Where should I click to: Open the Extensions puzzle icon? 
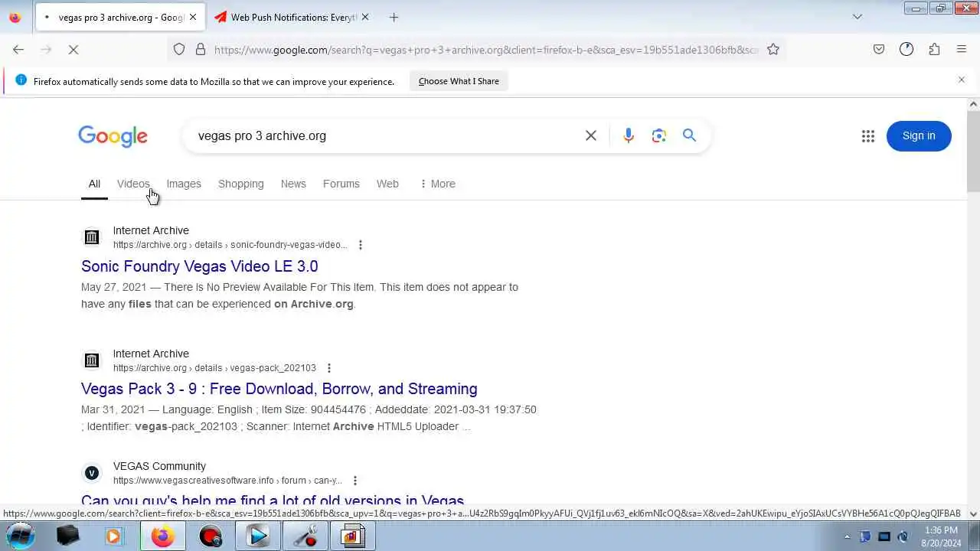[x=934, y=50]
